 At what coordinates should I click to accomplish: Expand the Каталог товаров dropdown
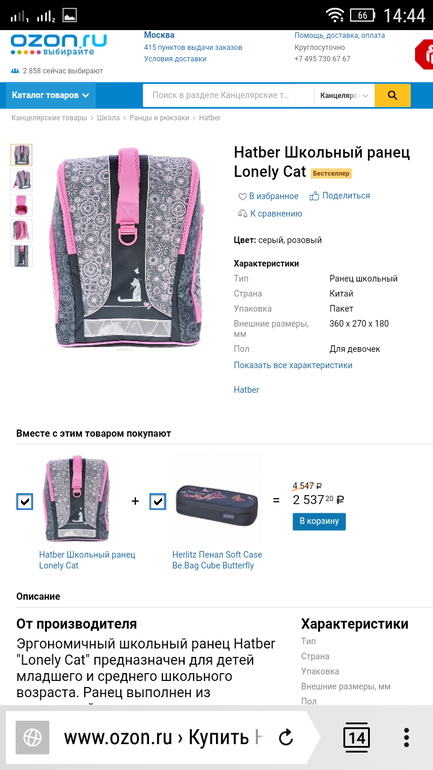(51, 95)
